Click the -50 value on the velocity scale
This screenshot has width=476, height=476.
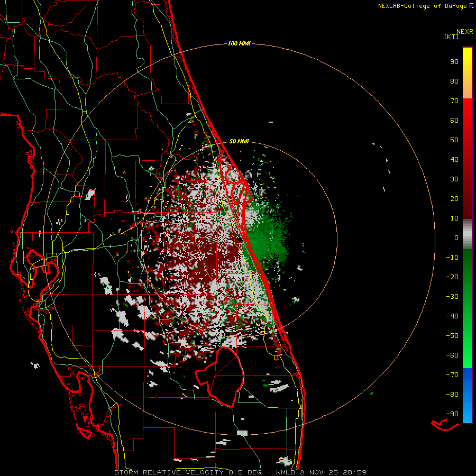(452, 335)
